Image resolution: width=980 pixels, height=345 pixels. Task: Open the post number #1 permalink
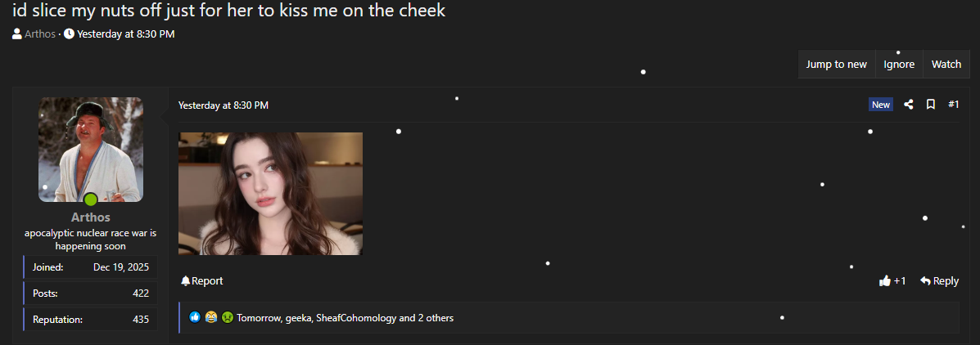tap(953, 105)
